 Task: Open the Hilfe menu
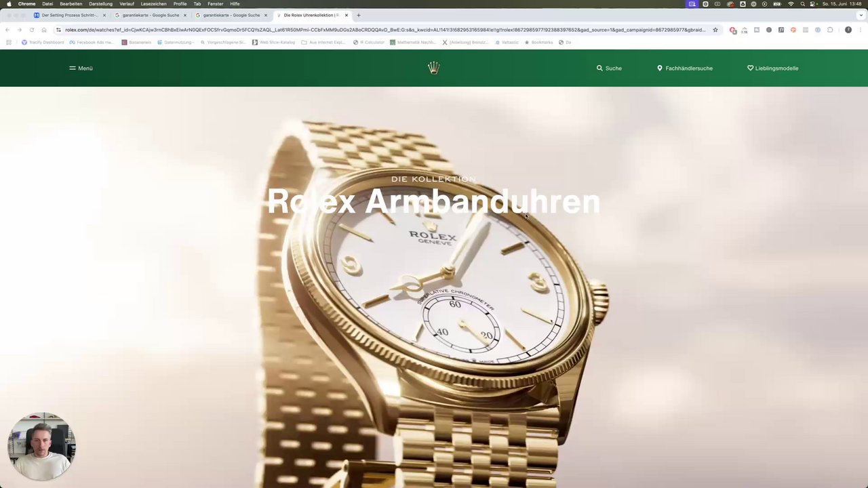[235, 4]
